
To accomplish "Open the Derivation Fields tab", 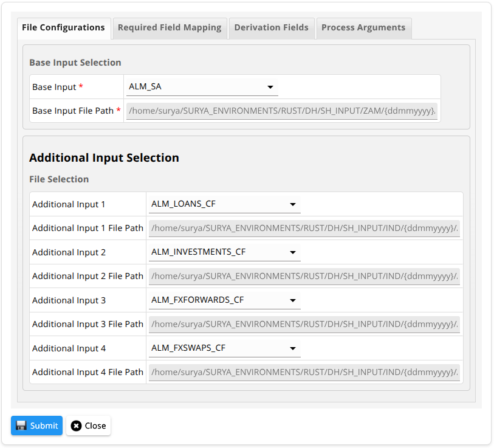I will [272, 28].
